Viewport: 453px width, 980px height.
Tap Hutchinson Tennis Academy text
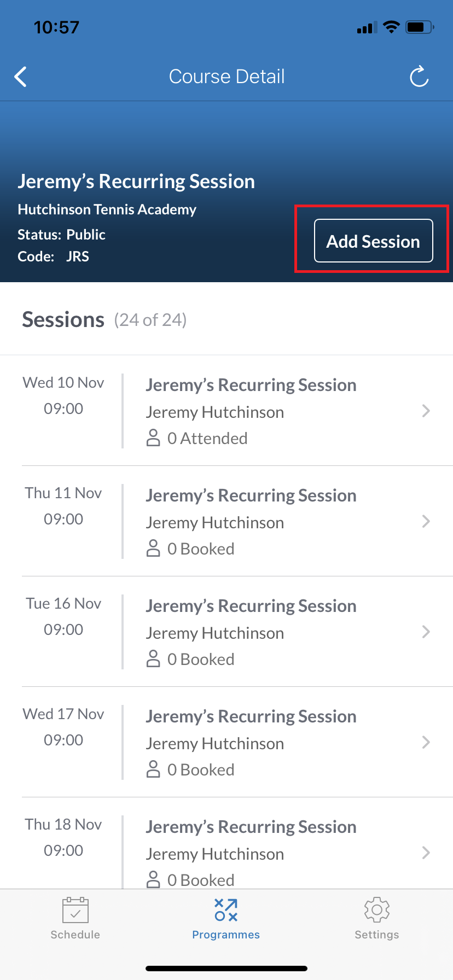(x=107, y=209)
